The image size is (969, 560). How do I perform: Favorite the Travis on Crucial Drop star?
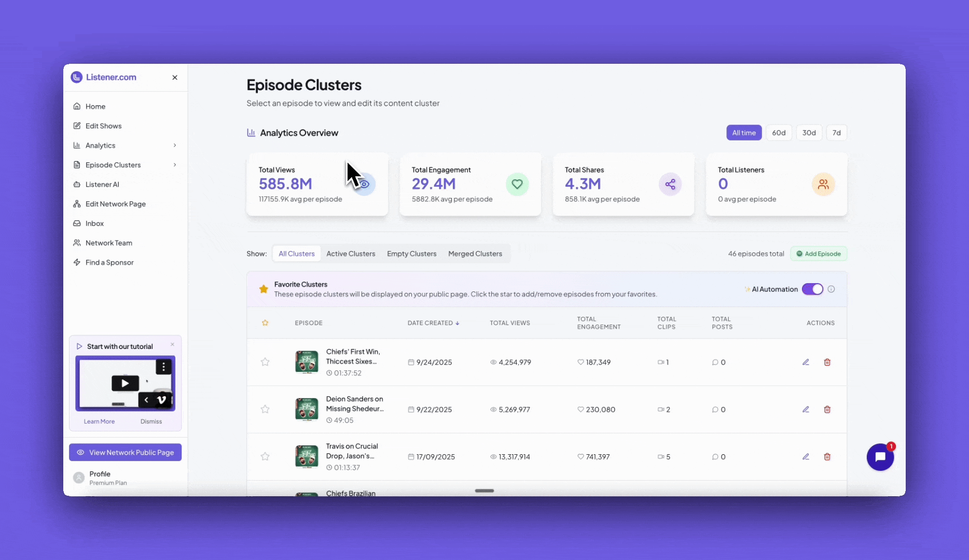[x=265, y=456]
